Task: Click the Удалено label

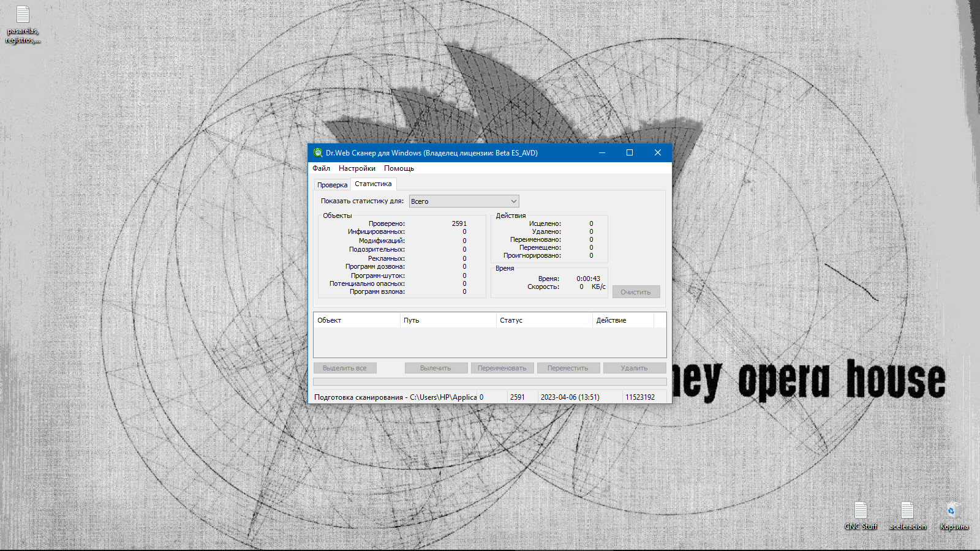Action: [546, 231]
